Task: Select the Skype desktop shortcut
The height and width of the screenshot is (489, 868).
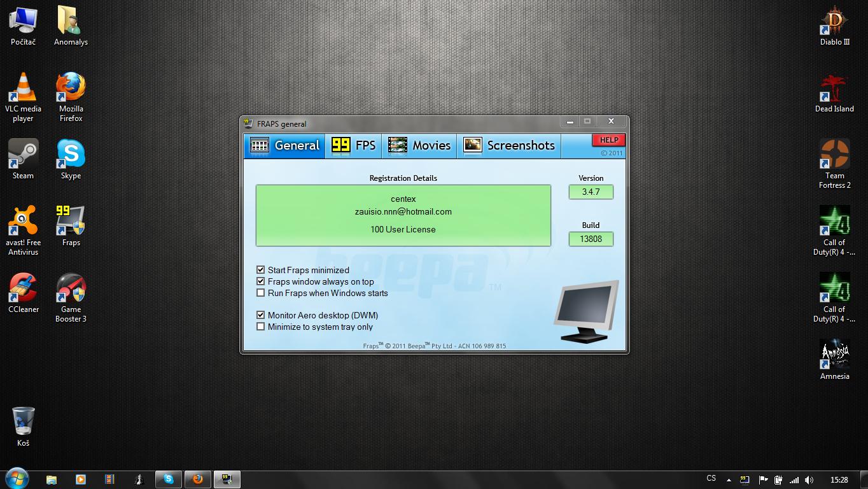Action: [x=71, y=159]
